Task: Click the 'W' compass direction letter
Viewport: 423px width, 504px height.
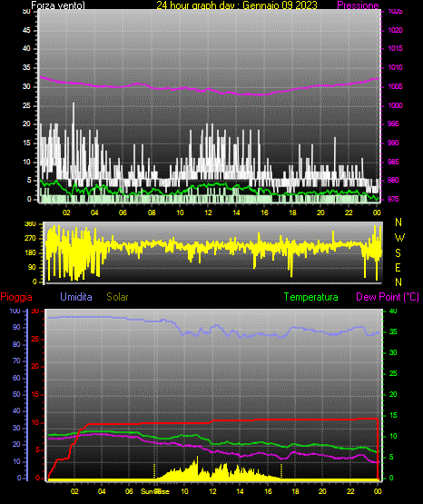Action: coord(399,238)
